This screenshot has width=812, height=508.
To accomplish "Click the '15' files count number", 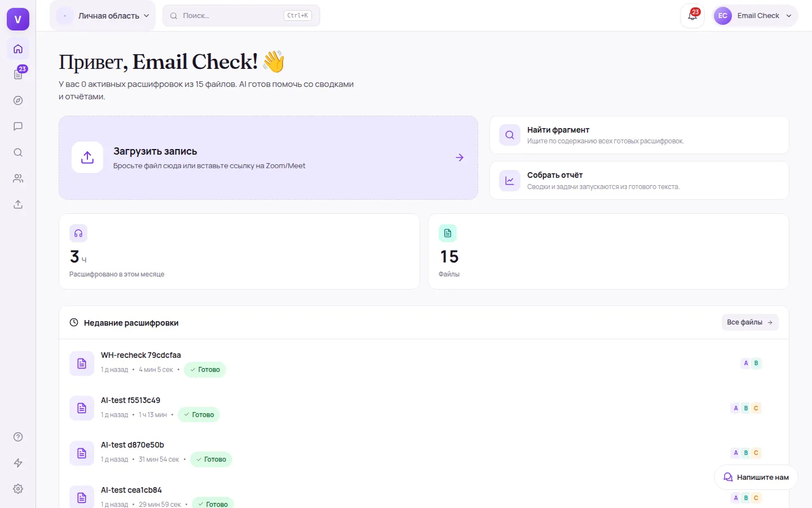I will (x=449, y=257).
